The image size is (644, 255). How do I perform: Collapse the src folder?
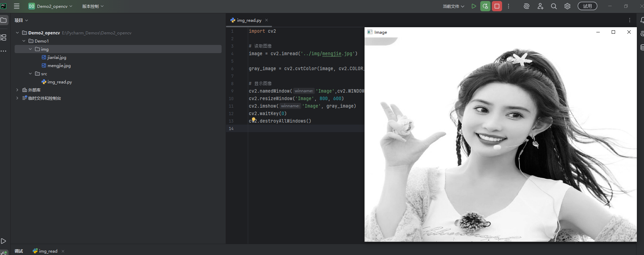click(x=30, y=74)
